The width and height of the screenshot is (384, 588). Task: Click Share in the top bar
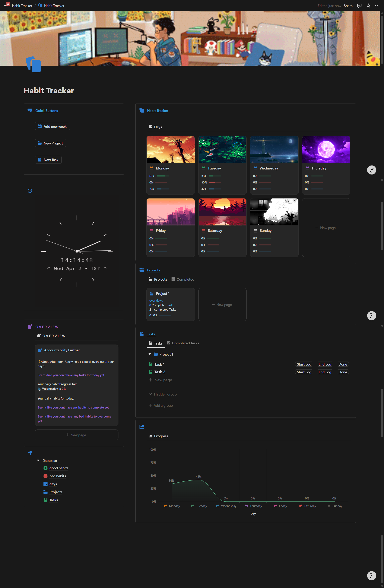[348, 6]
